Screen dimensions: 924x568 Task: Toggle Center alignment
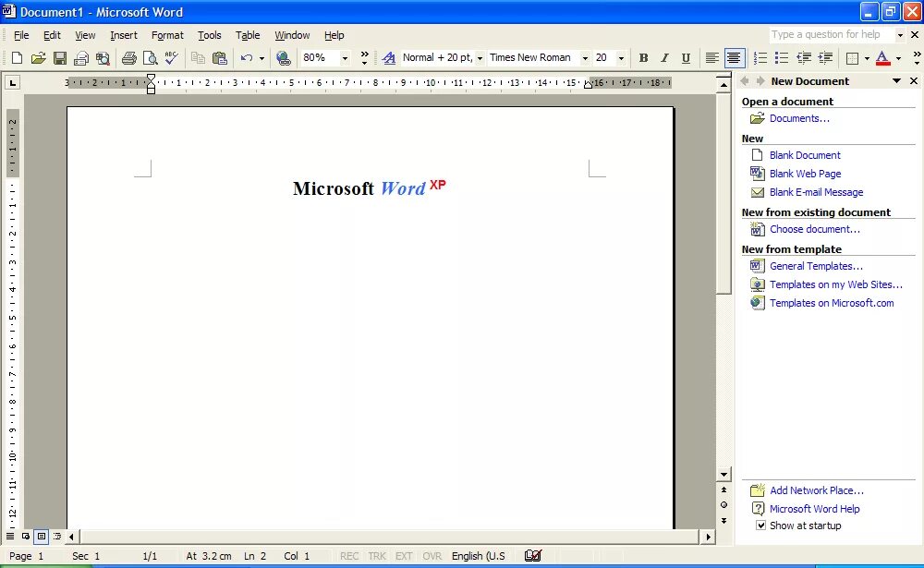point(734,58)
